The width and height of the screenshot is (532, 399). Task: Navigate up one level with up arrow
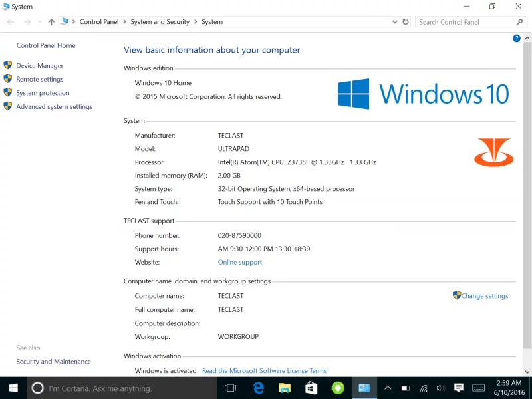(x=51, y=22)
